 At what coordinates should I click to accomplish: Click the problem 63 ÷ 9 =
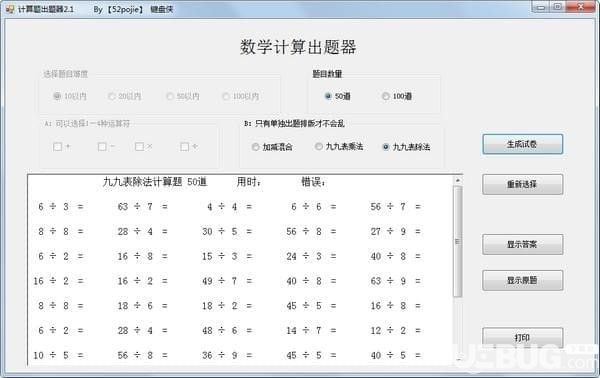tap(396, 281)
